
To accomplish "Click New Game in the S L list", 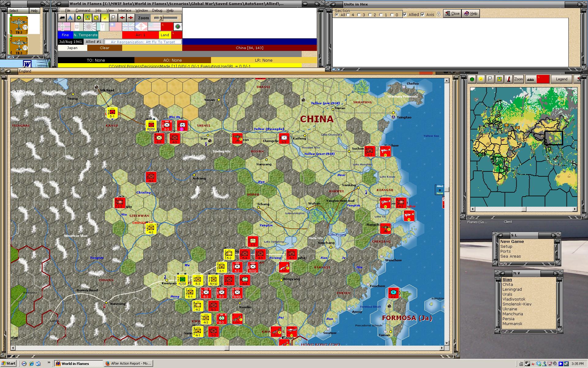I will click(x=512, y=241).
